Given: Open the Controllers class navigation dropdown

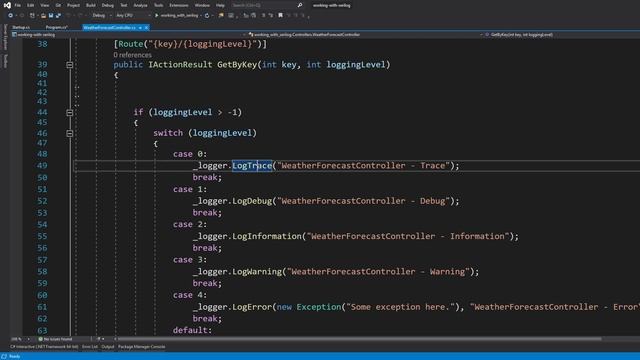Looking at the screenshot, I should [365, 35].
